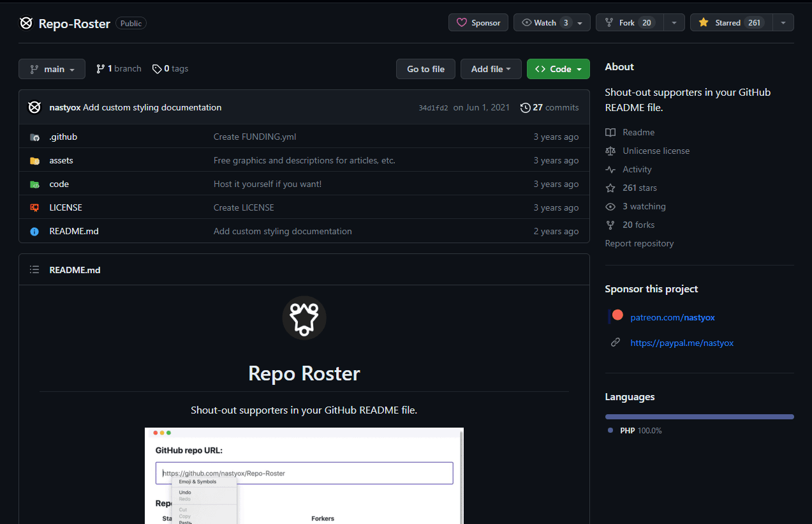This screenshot has width=812, height=524.
Task: Click Report repository
Action: [639, 243]
